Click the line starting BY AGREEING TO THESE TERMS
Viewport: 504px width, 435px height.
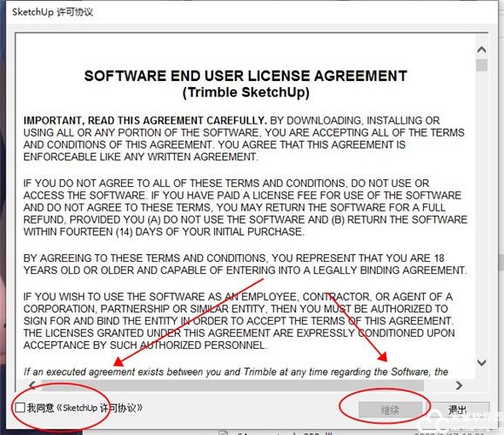(x=233, y=258)
